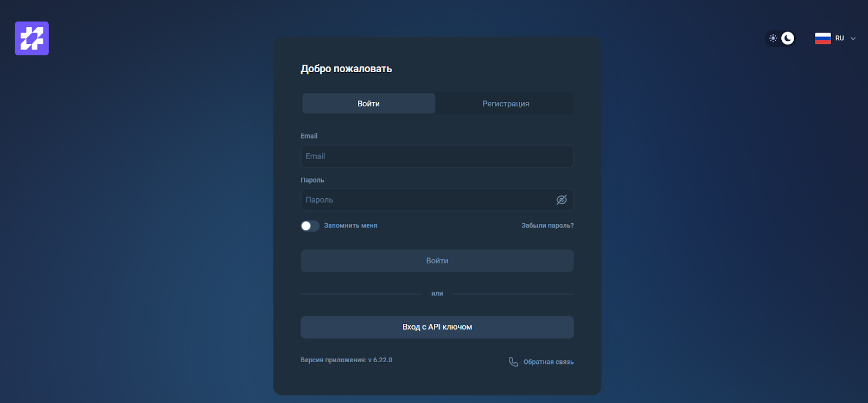Choose Вход с API ключом button
The height and width of the screenshot is (403, 868).
coord(437,327)
